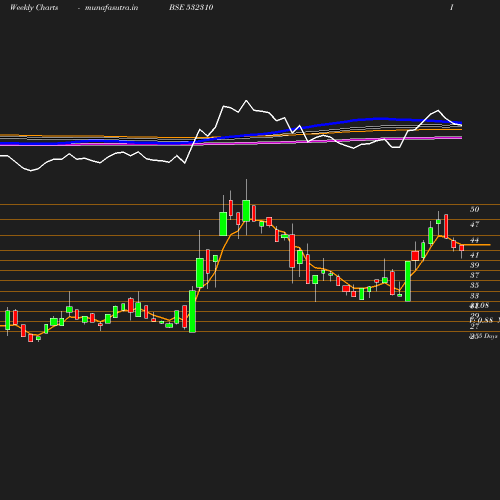The width and height of the screenshot is (500, 500).
Task: Click the "44" price axis label
Action: click(x=475, y=240)
